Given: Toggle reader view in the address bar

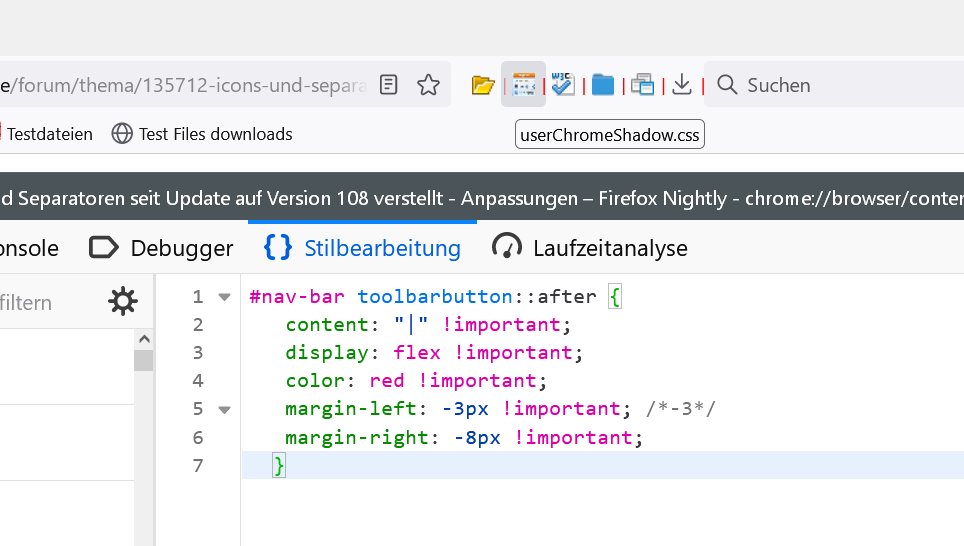Looking at the screenshot, I should 389,85.
